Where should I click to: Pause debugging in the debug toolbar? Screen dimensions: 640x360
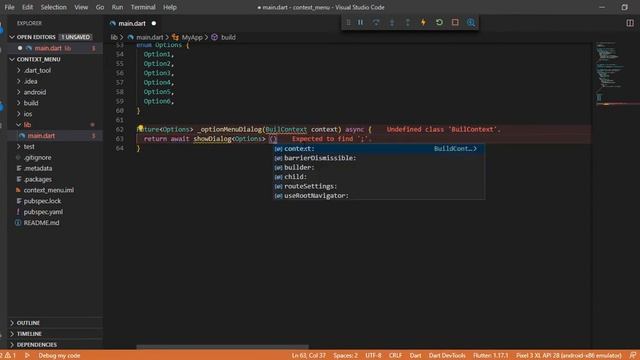[360, 22]
